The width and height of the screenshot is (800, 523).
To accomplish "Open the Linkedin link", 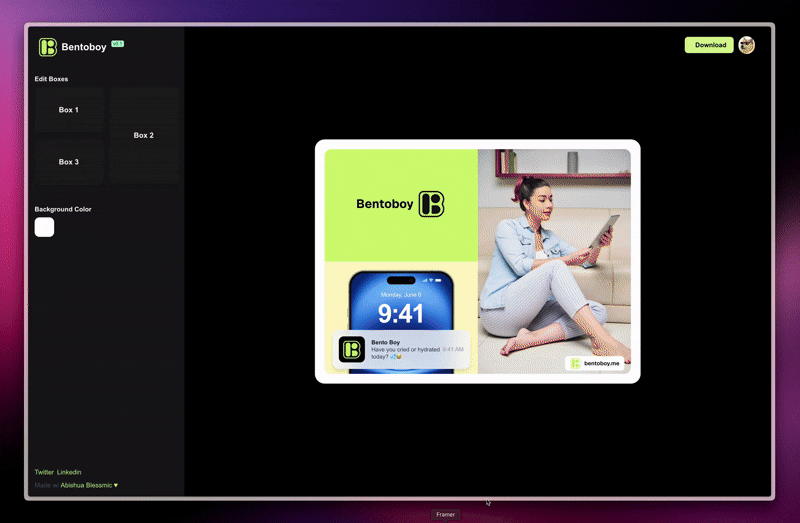I will click(x=69, y=472).
